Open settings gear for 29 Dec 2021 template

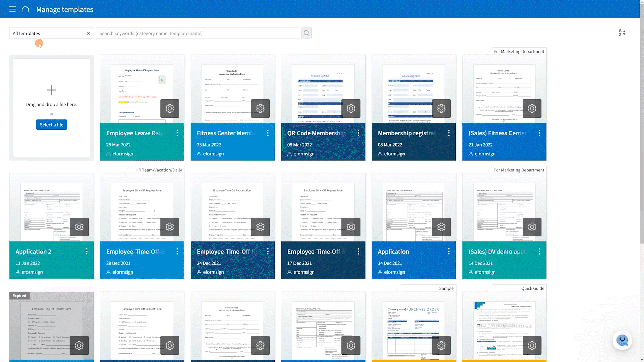click(170, 227)
